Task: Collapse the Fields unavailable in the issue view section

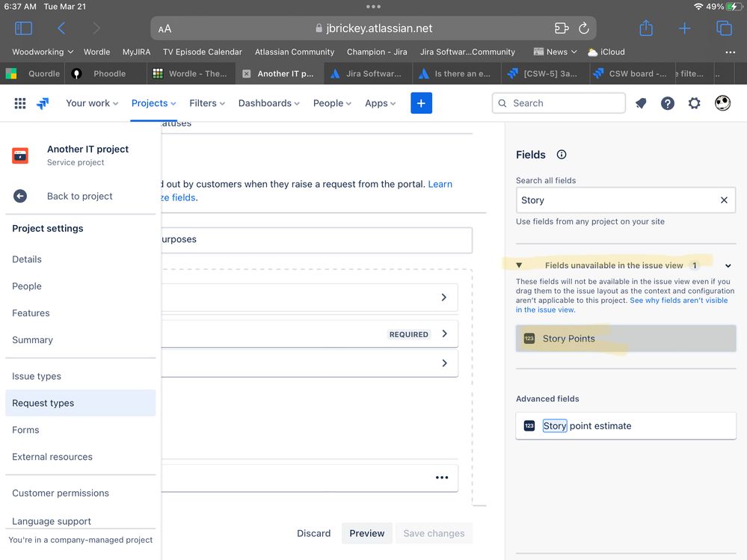Action: [728, 265]
